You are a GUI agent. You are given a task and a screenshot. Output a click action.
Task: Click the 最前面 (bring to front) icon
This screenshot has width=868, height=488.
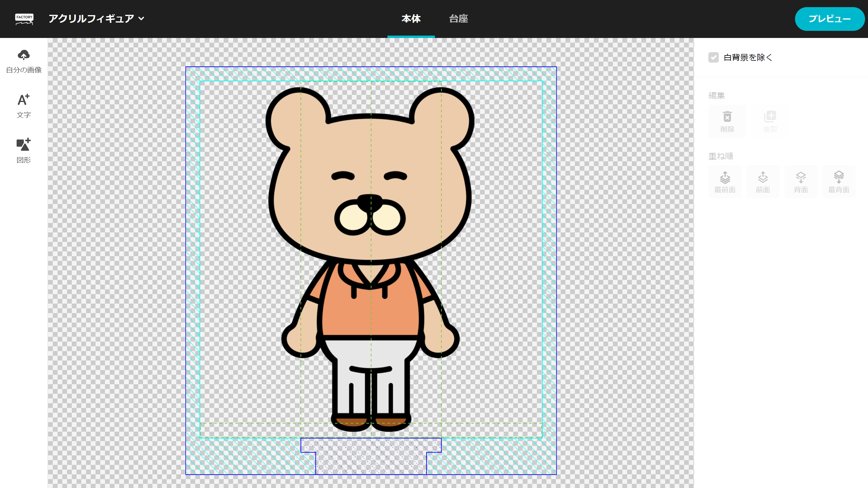coord(725,181)
